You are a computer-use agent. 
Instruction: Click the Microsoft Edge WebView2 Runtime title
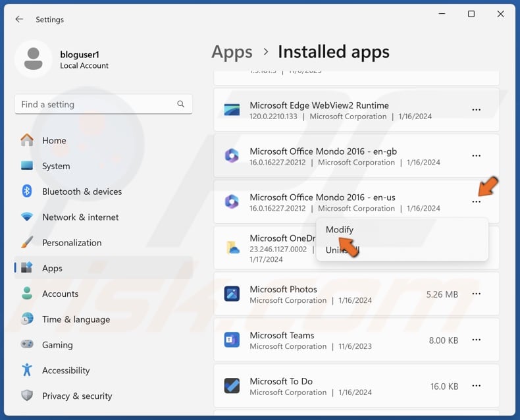(319, 105)
